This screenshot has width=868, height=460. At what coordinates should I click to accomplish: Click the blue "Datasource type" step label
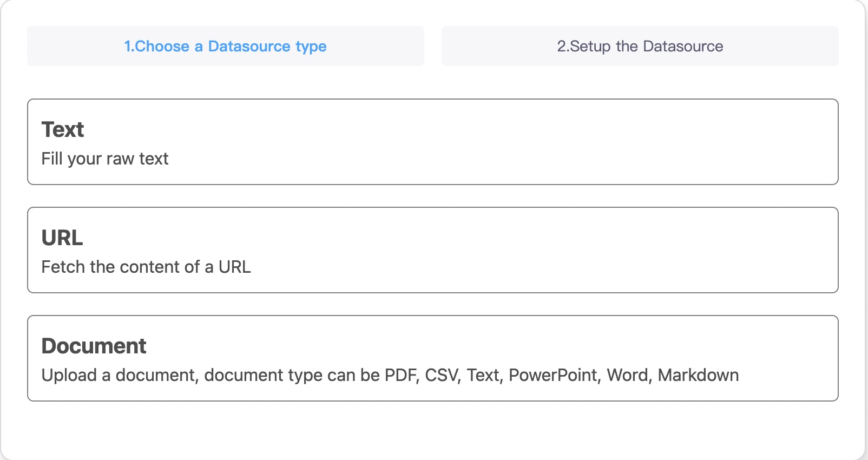tap(267, 47)
